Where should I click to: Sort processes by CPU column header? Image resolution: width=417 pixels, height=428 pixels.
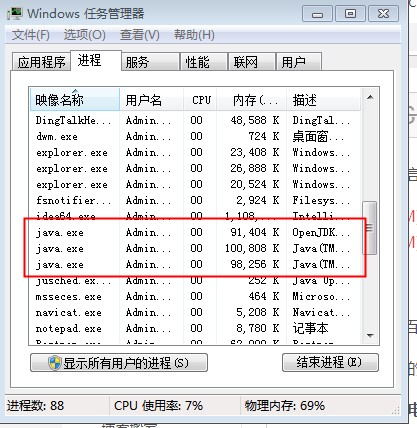(200, 100)
